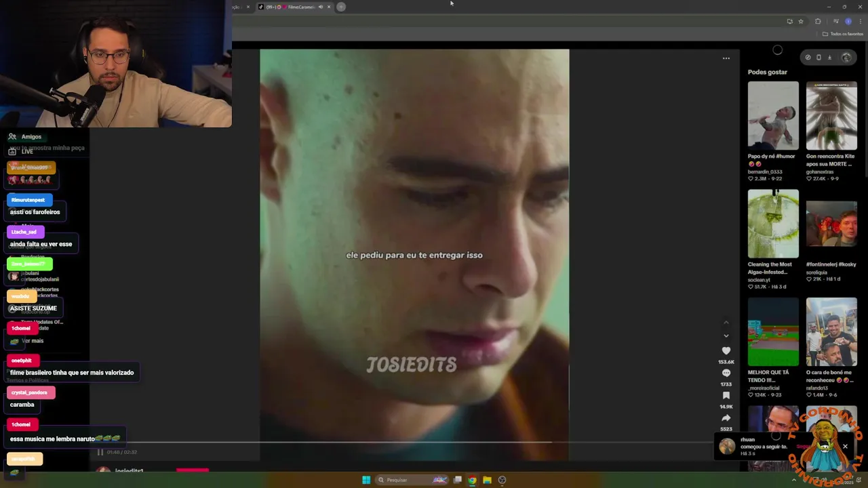The image size is (868, 488).
Task: Like the video with heart icon
Action: (726, 351)
